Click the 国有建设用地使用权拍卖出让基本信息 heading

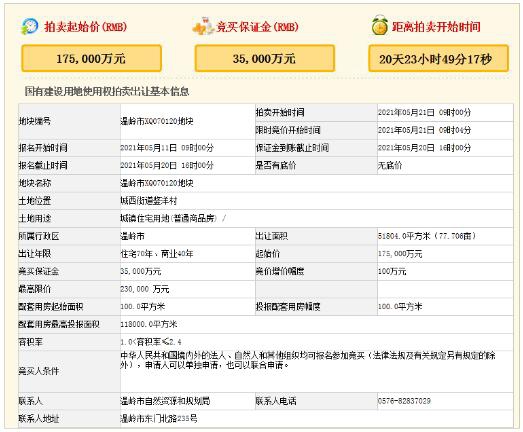click(107, 91)
